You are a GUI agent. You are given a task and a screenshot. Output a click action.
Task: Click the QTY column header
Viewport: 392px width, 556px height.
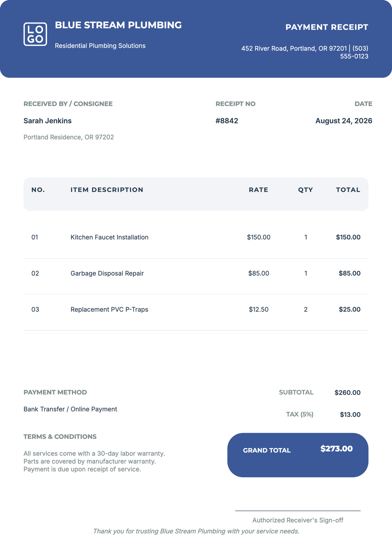pyautogui.click(x=305, y=190)
